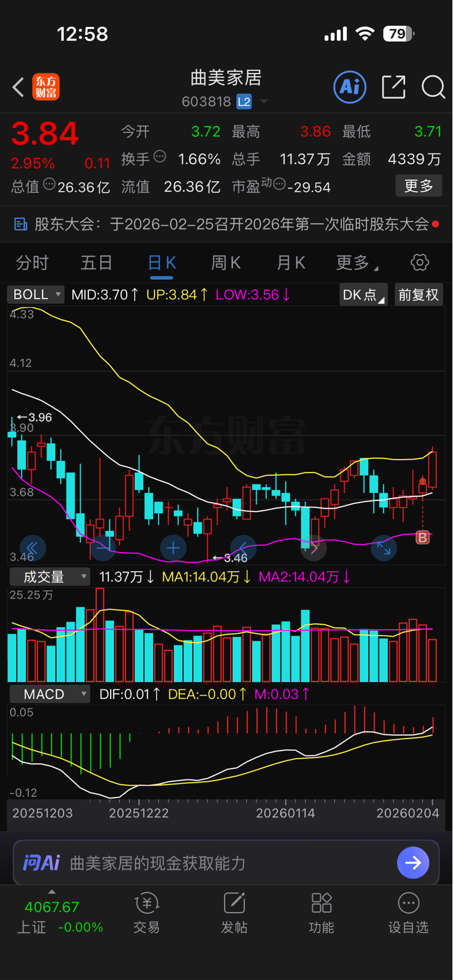Viewport: 453px width, 980px height.
Task: Open the Ai assistant round icon
Action: (x=350, y=87)
